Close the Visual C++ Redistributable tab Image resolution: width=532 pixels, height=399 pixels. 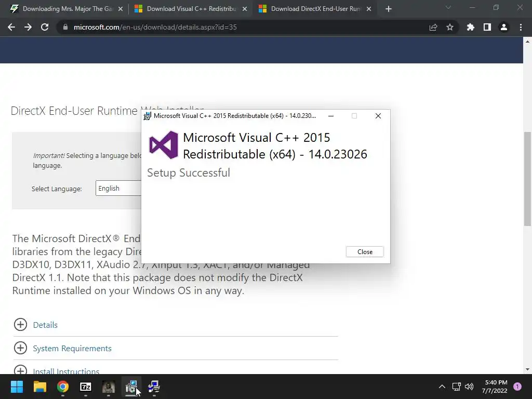tap(245, 9)
